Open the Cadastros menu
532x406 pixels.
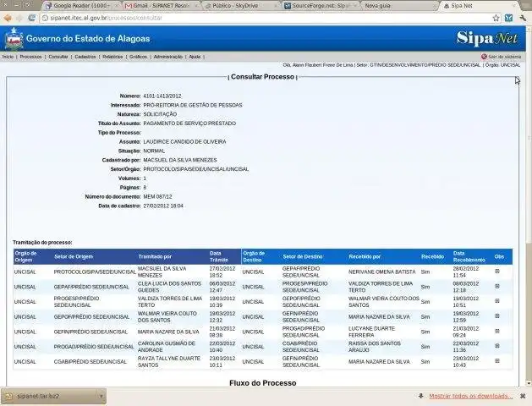pos(85,57)
